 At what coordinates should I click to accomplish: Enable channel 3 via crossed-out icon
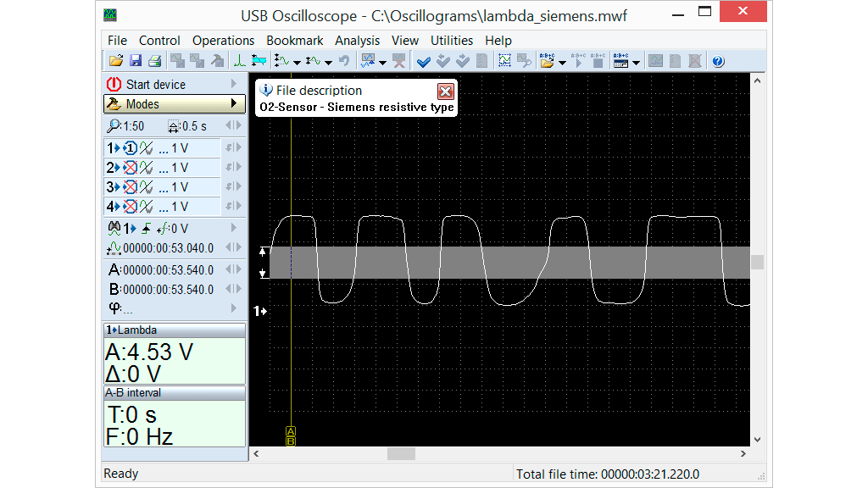point(130,187)
